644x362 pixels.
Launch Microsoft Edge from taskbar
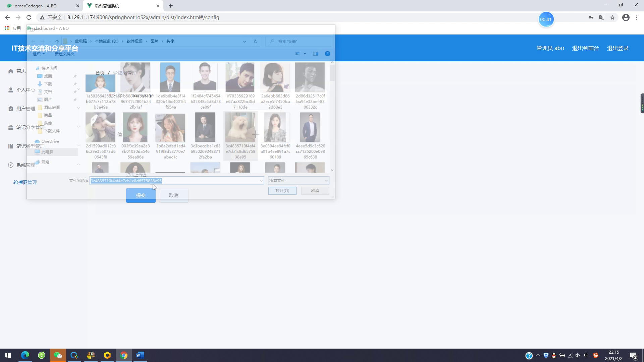coord(25,355)
